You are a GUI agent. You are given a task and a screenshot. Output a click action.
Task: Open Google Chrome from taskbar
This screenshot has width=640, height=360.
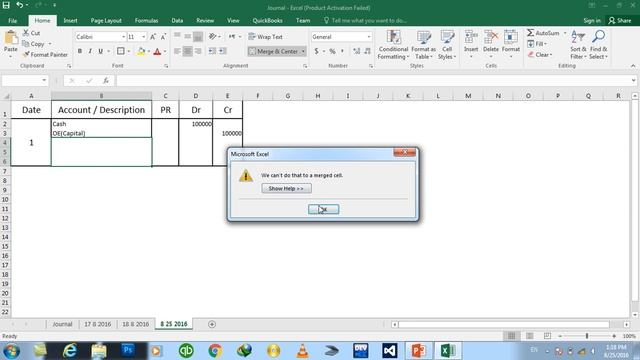tap(215, 351)
